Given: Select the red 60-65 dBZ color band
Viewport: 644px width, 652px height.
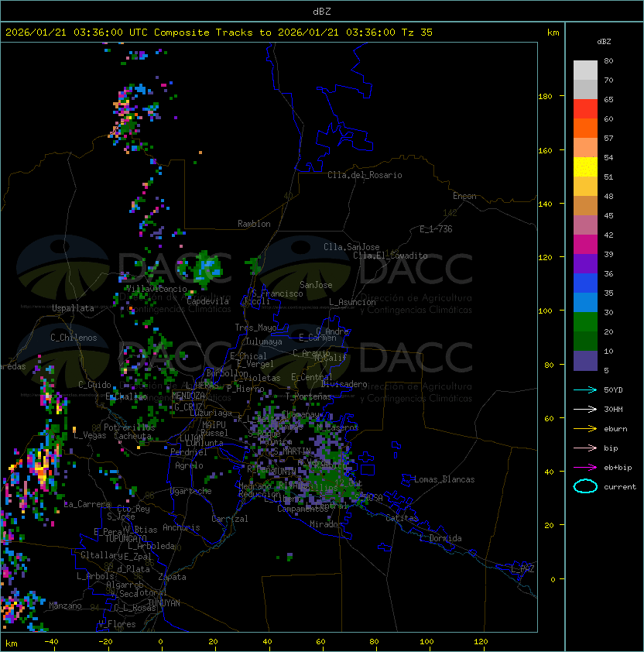Looking at the screenshot, I should tap(585, 109).
